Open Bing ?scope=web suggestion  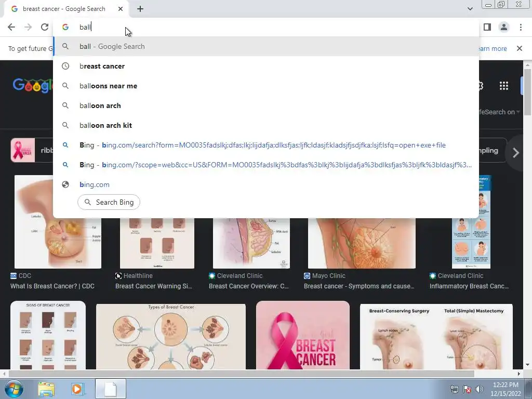click(x=266, y=165)
